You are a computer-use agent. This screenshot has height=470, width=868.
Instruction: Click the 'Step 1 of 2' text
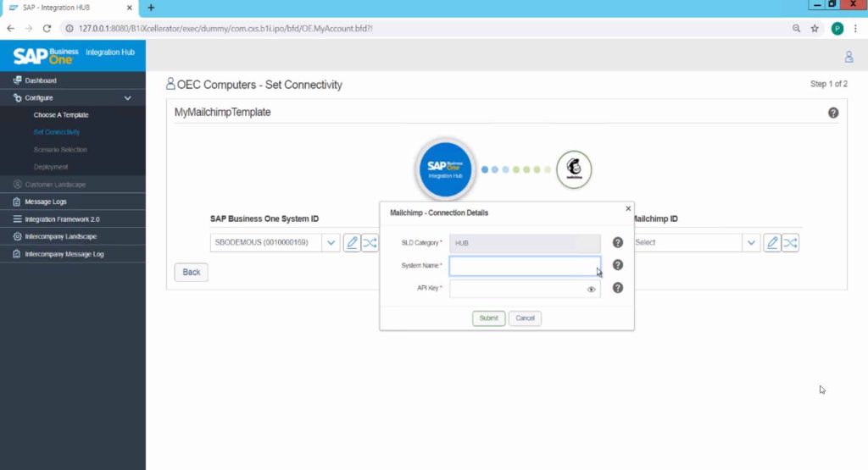(x=829, y=84)
